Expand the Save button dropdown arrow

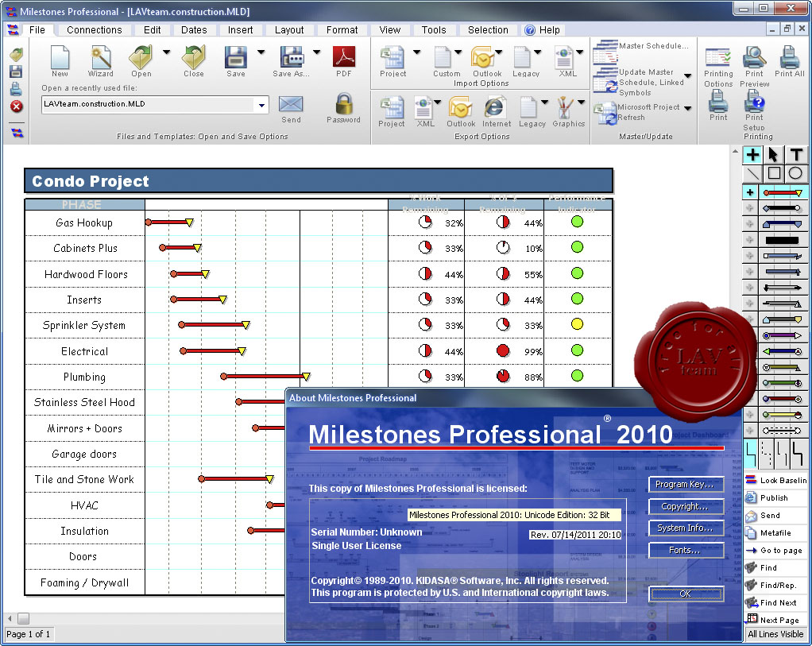[x=261, y=52]
